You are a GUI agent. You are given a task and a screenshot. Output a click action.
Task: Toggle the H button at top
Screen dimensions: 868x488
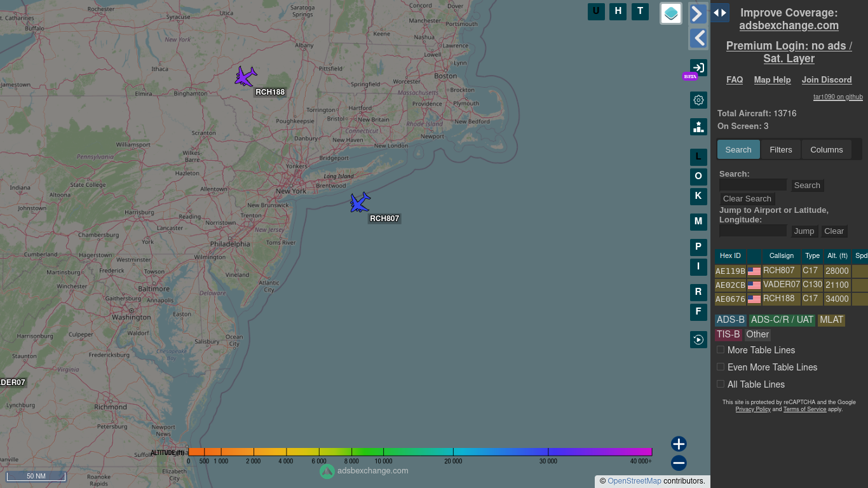(x=618, y=11)
